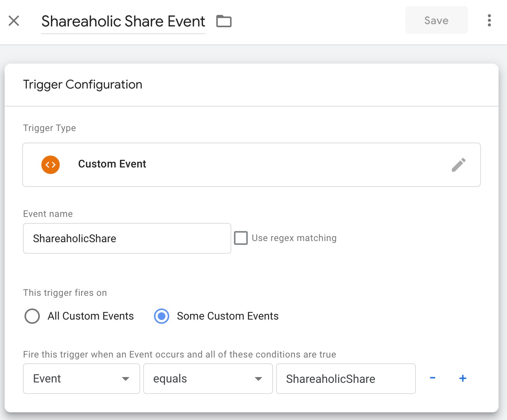Click the orange Custom Event type icon
Image resolution: width=507 pixels, height=420 pixels.
click(51, 165)
